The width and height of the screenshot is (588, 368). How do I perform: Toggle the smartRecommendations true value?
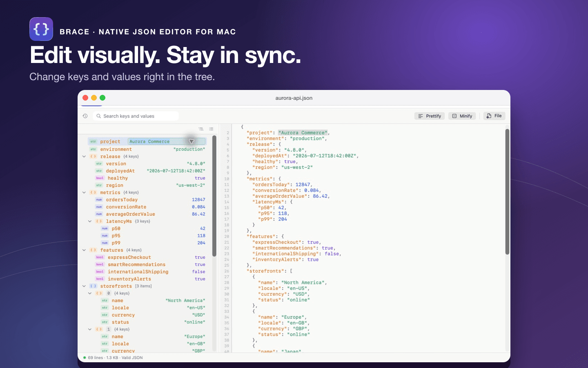(x=200, y=265)
